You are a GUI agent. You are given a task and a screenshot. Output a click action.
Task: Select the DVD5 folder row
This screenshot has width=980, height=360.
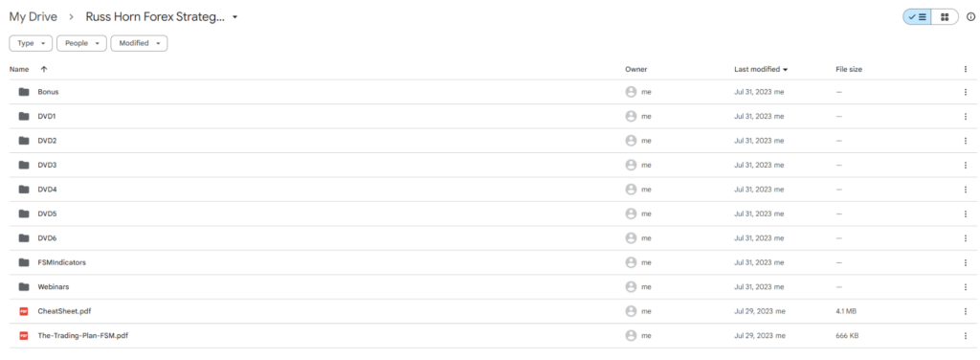click(x=490, y=214)
